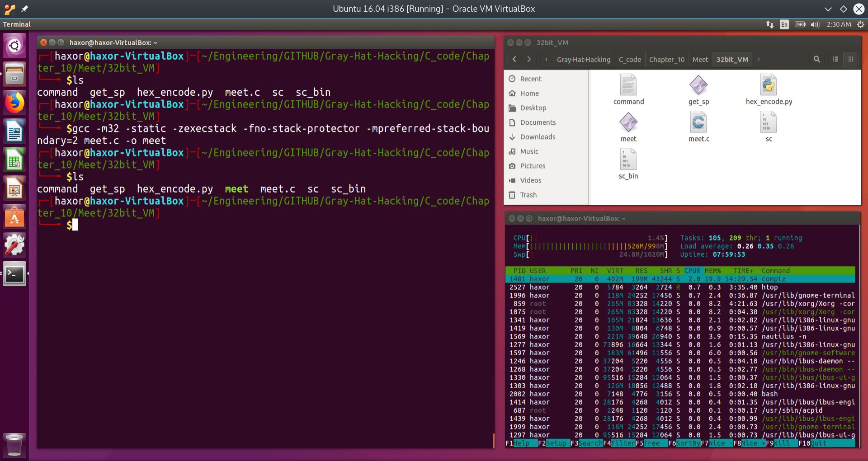Select the compiz process row in htop
The height and width of the screenshot is (461, 868).
coord(680,279)
